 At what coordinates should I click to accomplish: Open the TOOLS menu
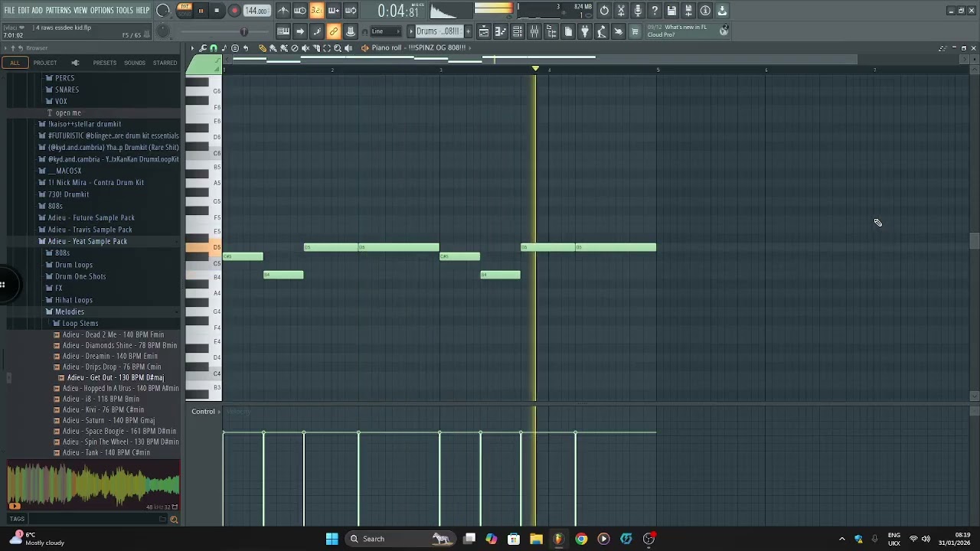point(125,10)
